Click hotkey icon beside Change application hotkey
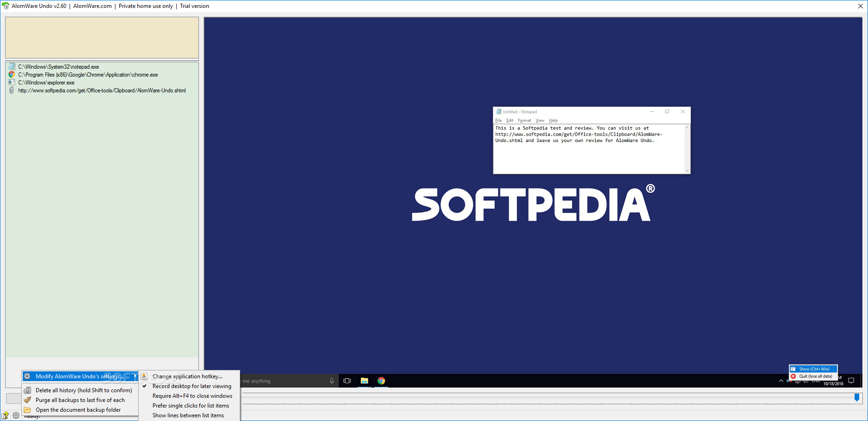This screenshot has width=868, height=421. tap(144, 376)
